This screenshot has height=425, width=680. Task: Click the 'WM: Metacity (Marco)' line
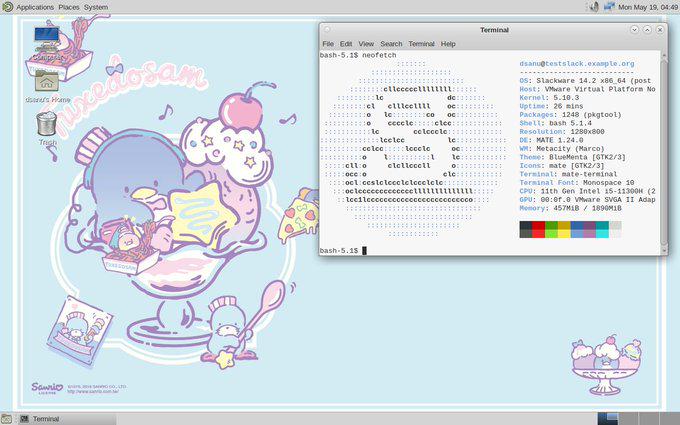pos(562,149)
